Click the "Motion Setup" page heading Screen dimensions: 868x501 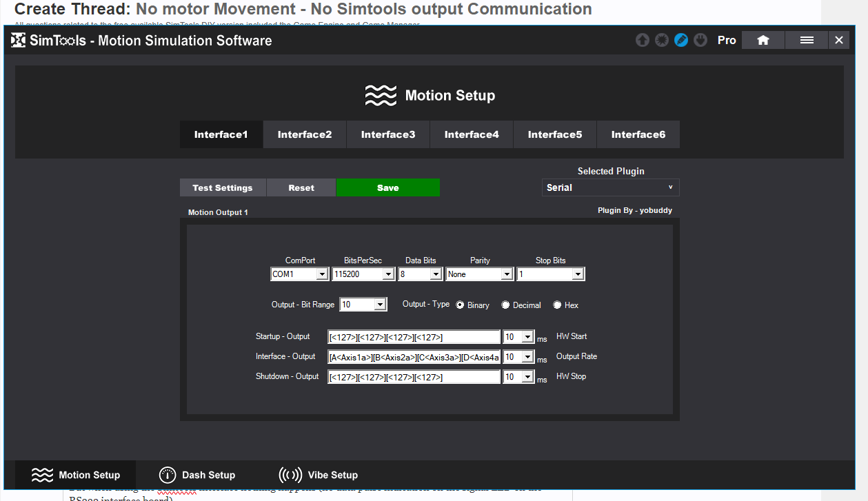[x=450, y=95]
